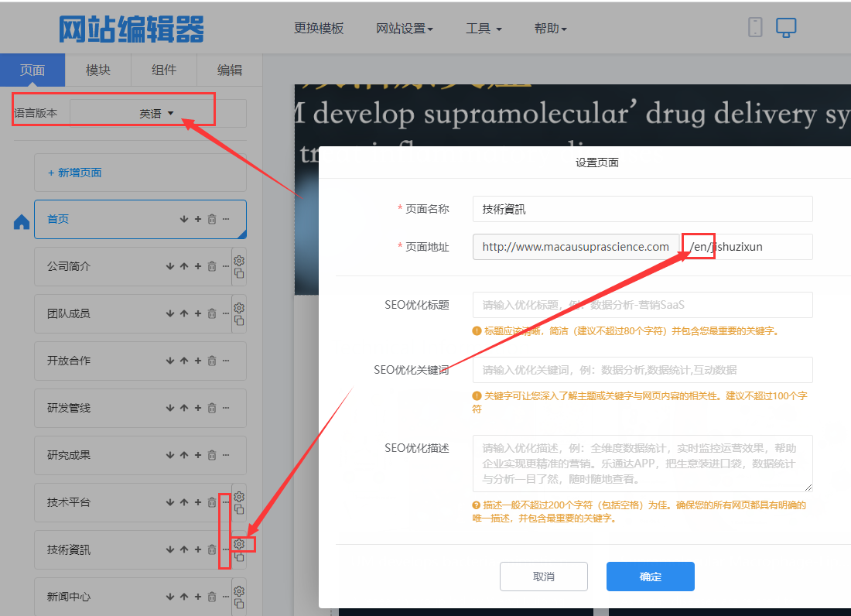Delete the 研发管线 page

212,408
